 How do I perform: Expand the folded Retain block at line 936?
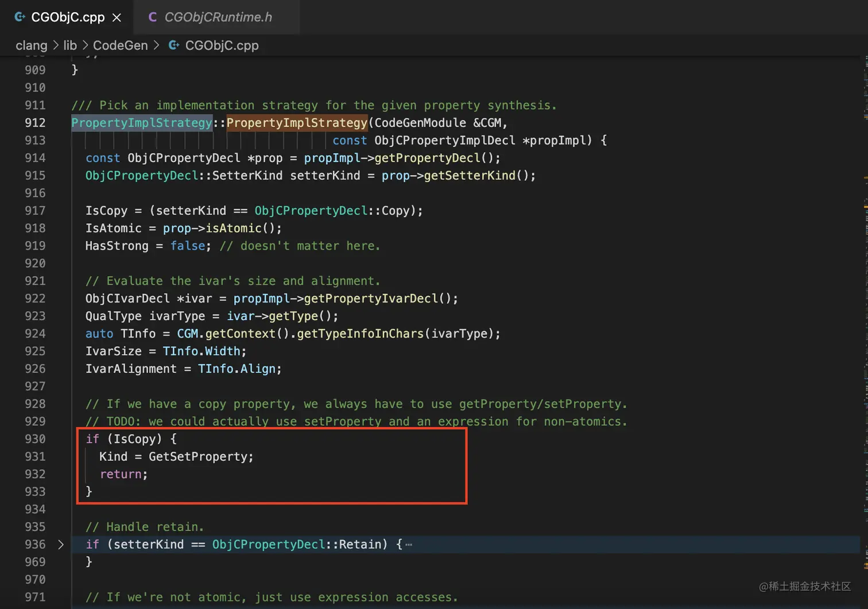tap(61, 544)
